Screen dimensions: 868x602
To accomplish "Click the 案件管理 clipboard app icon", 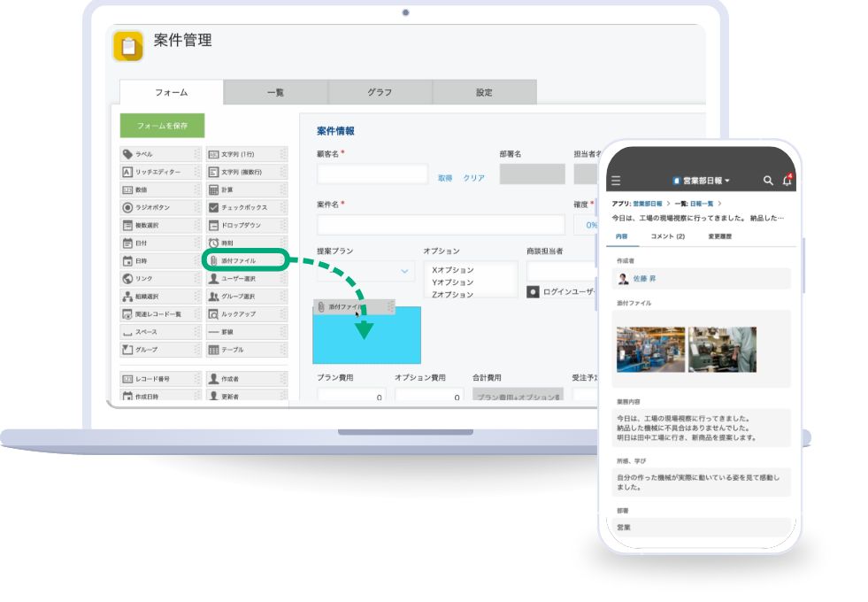I will (x=128, y=46).
